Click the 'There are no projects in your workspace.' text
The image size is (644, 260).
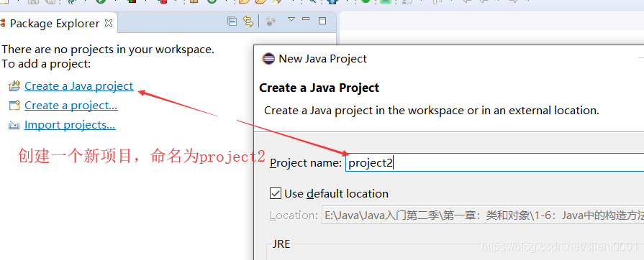[x=108, y=50]
